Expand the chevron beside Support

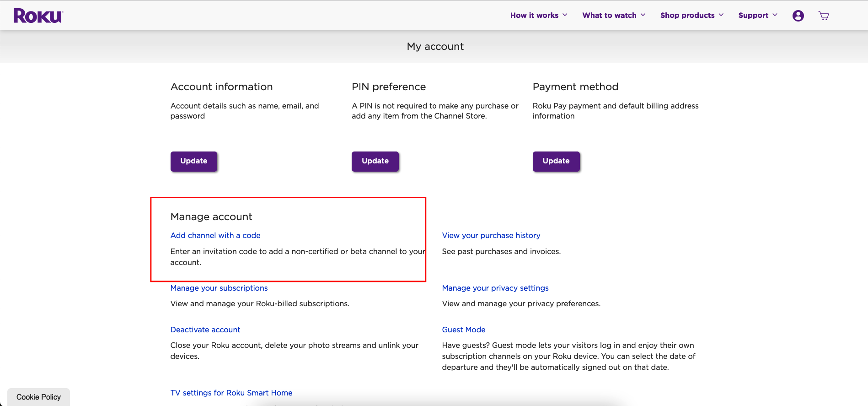775,15
